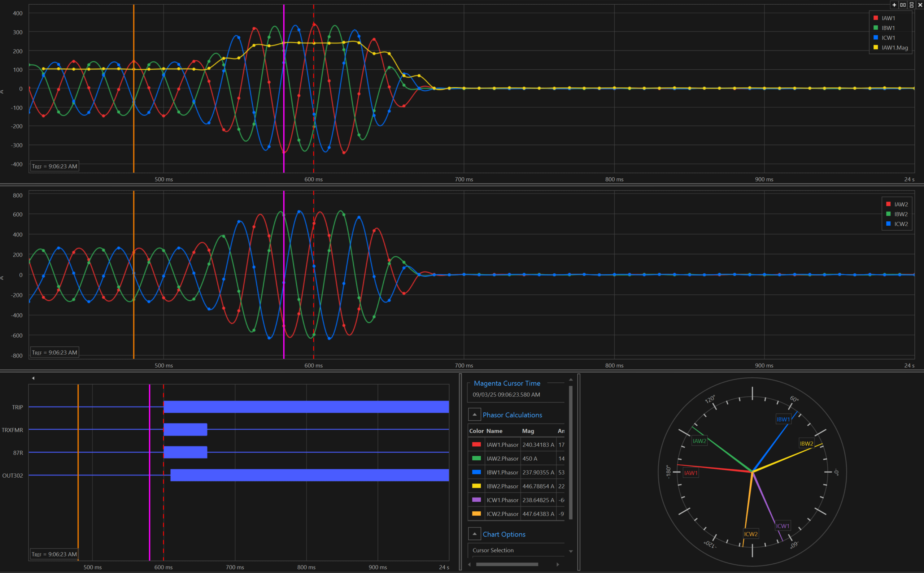Screen dimensions: 924x573
Task: Click the IAW2 phasor label in the diagram
Action: (x=699, y=441)
